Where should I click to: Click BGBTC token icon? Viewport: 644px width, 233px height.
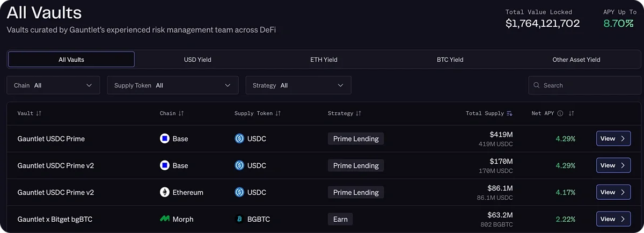(239, 219)
